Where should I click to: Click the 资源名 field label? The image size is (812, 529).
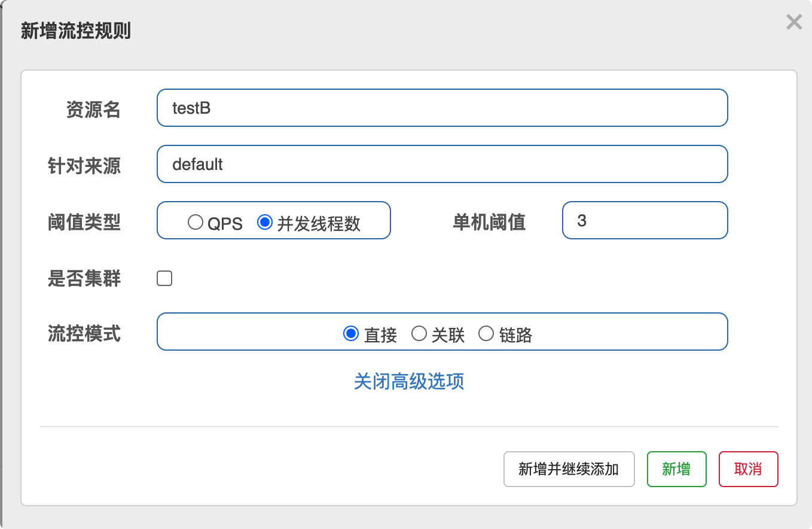pos(93,110)
